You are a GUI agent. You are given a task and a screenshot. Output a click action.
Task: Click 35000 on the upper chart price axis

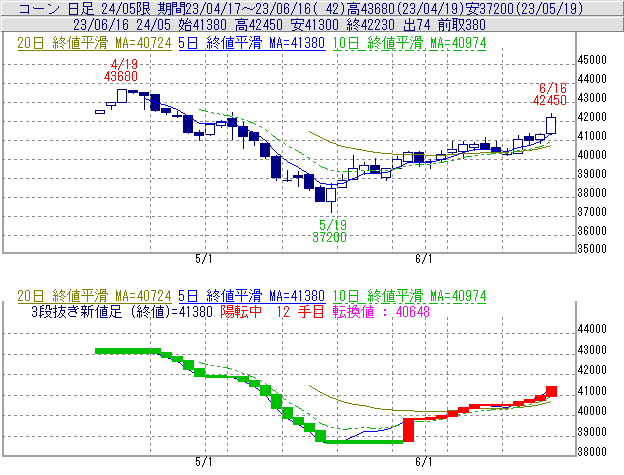(592, 249)
